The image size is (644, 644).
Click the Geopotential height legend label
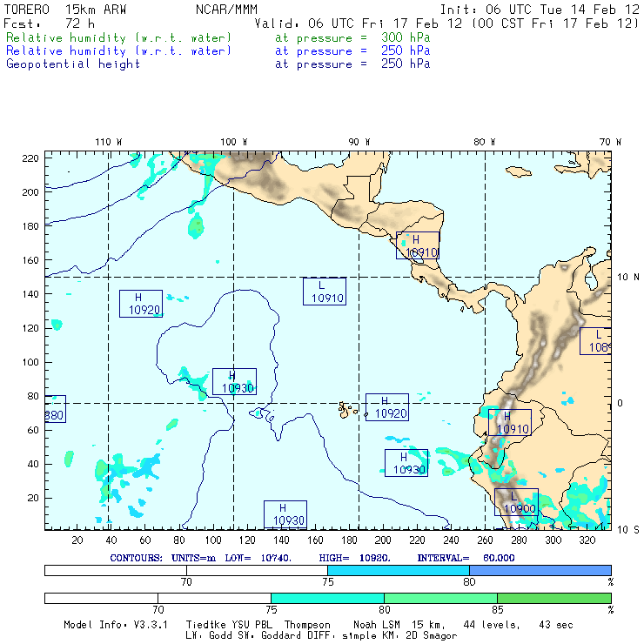pyautogui.click(x=73, y=64)
